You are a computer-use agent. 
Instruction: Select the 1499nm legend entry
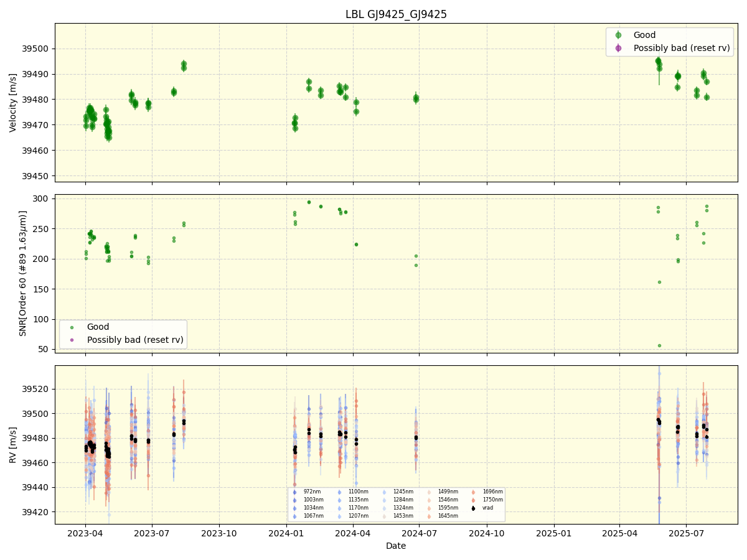tap(448, 492)
